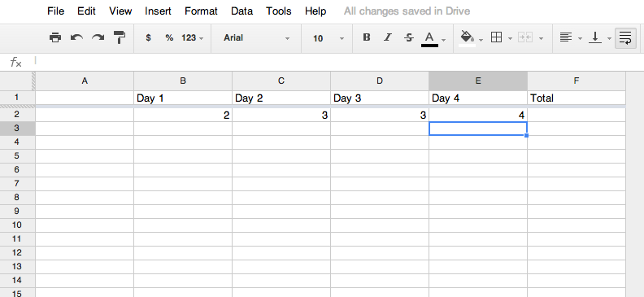Expand the font size 10 dropdown
The width and height of the screenshot is (644, 297).
click(x=328, y=38)
